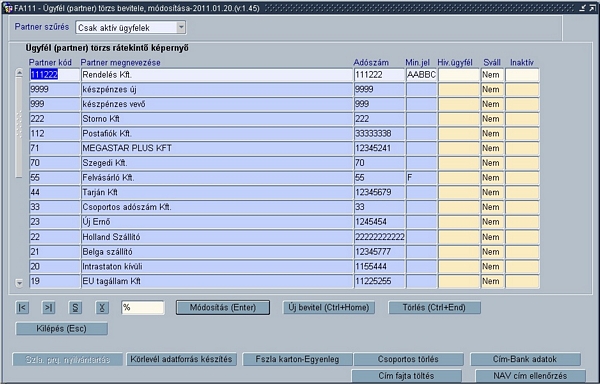Click Sváll Nem cell in Rendelés row
This screenshot has height=384, width=600.
(x=492, y=75)
